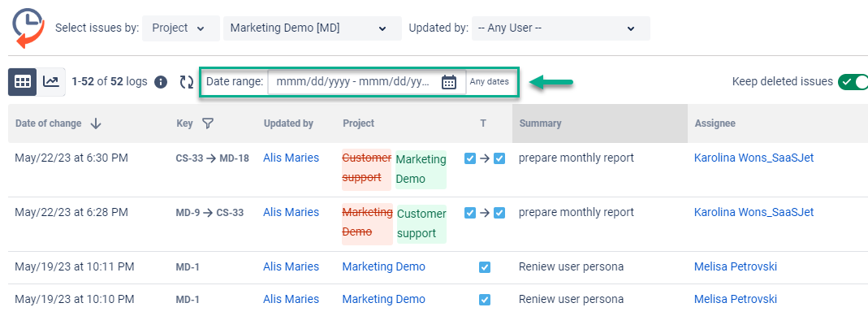This screenshot has height=316, width=868.
Task: Sort by Date of change arrow
Action: pos(96,123)
